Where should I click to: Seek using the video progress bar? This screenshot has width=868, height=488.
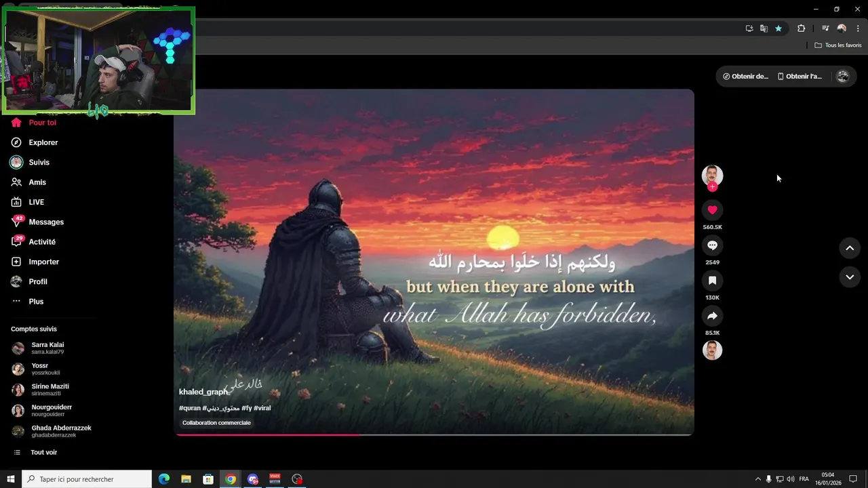pyautogui.click(x=434, y=434)
